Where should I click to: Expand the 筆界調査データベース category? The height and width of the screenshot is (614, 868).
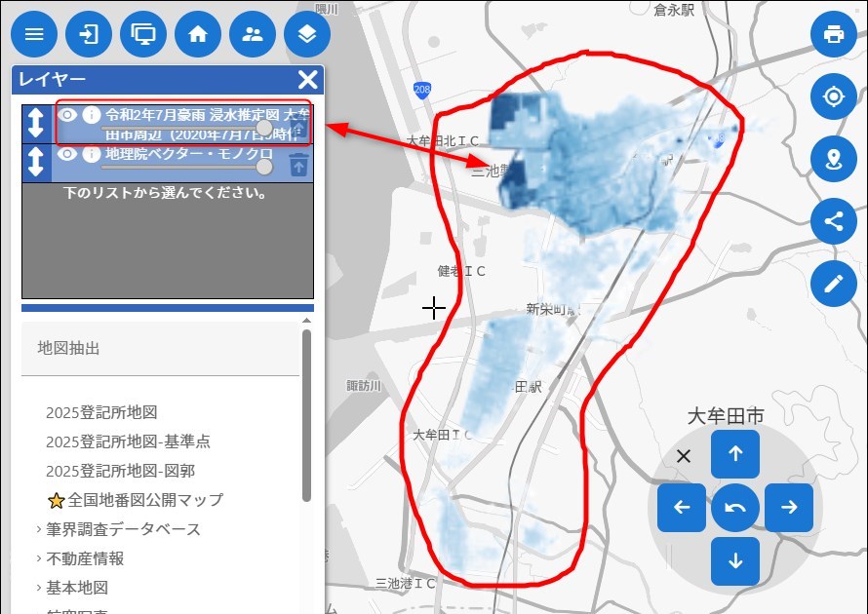tap(123, 529)
